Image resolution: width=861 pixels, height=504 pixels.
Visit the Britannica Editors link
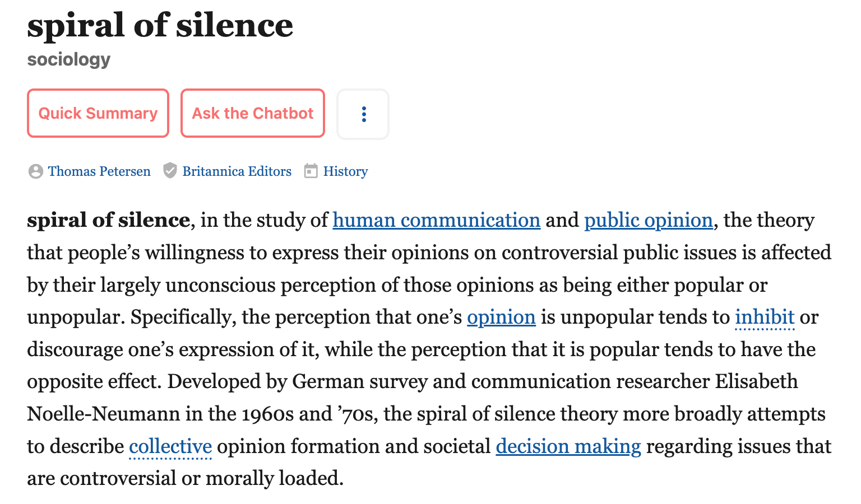coord(237,171)
